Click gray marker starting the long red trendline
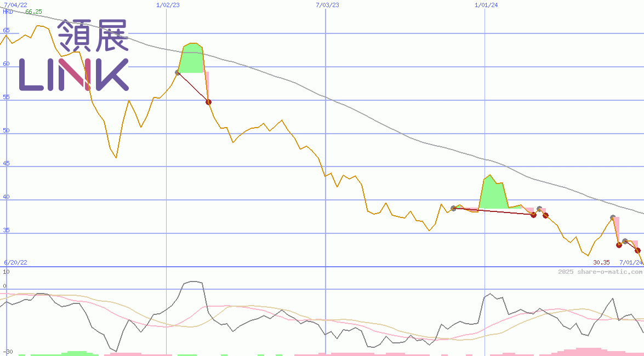Image resolution: width=644 pixels, height=356 pixels. (453, 209)
